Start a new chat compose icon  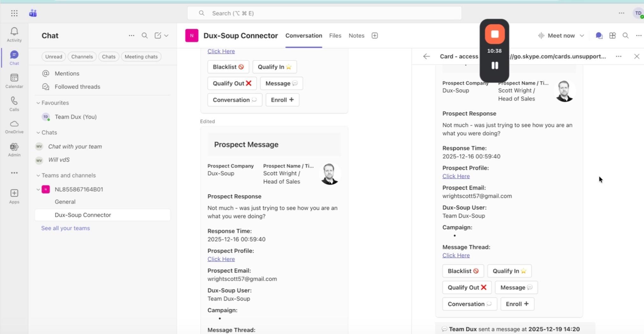click(x=158, y=35)
